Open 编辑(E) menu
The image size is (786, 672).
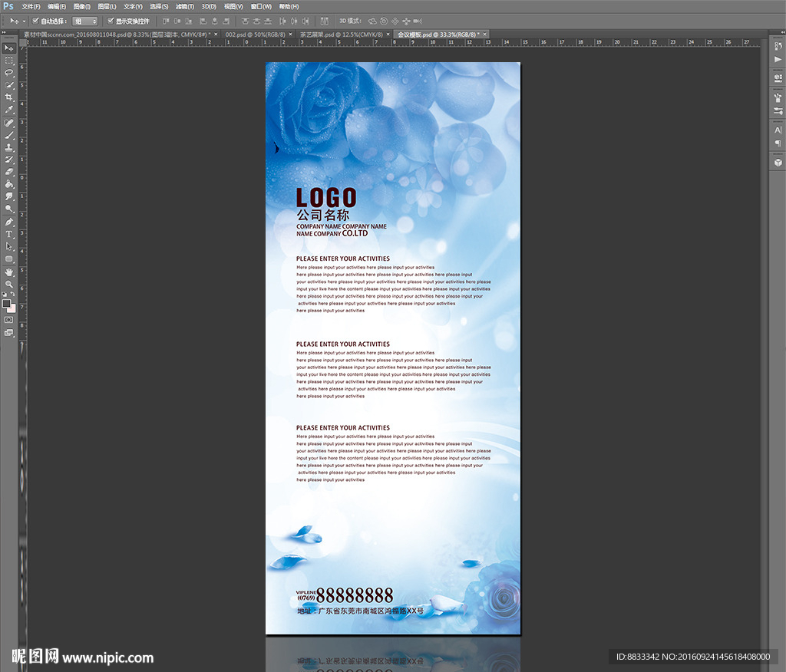pos(57,6)
